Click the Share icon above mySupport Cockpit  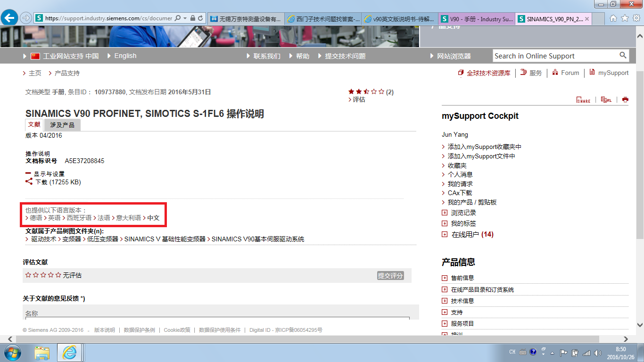(x=583, y=99)
